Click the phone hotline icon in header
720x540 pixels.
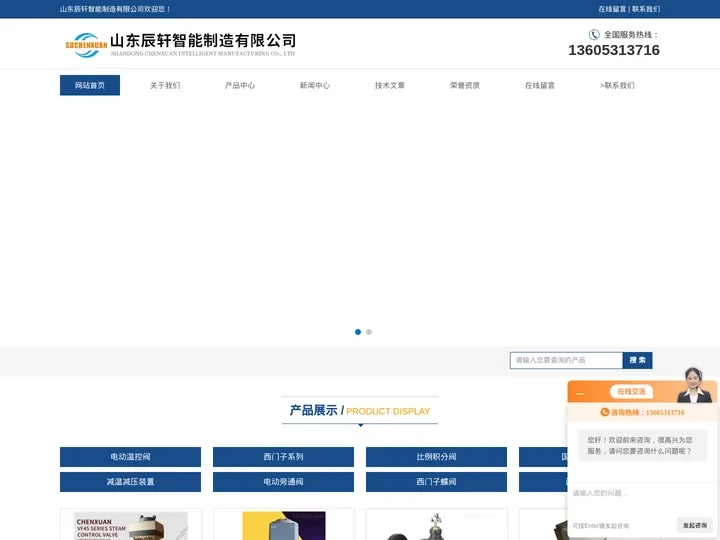point(594,34)
